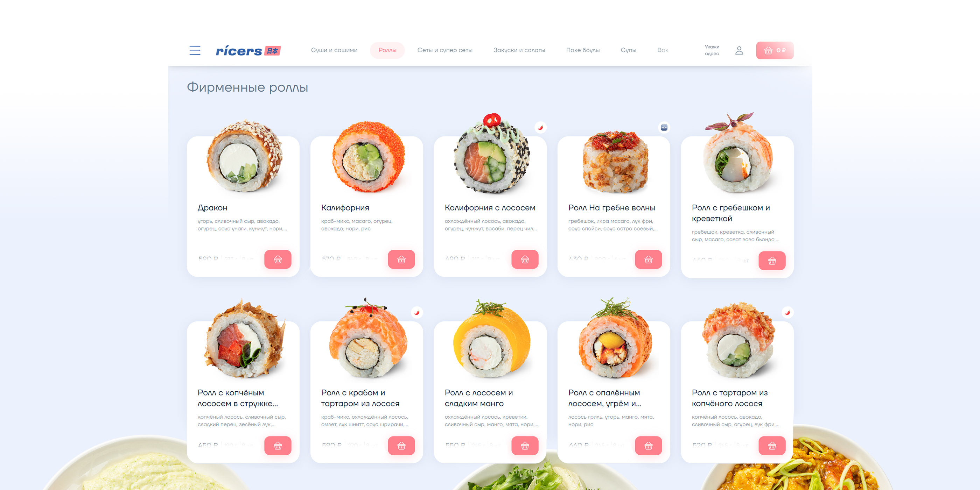Add Ролл с лососем и сладким манго to basket
980x490 pixels.
pos(525,446)
